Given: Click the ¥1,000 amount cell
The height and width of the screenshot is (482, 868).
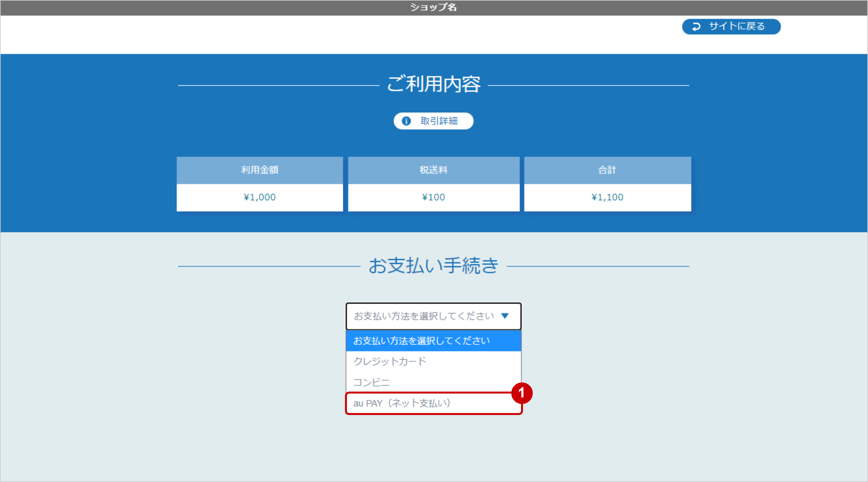Looking at the screenshot, I should click(260, 197).
